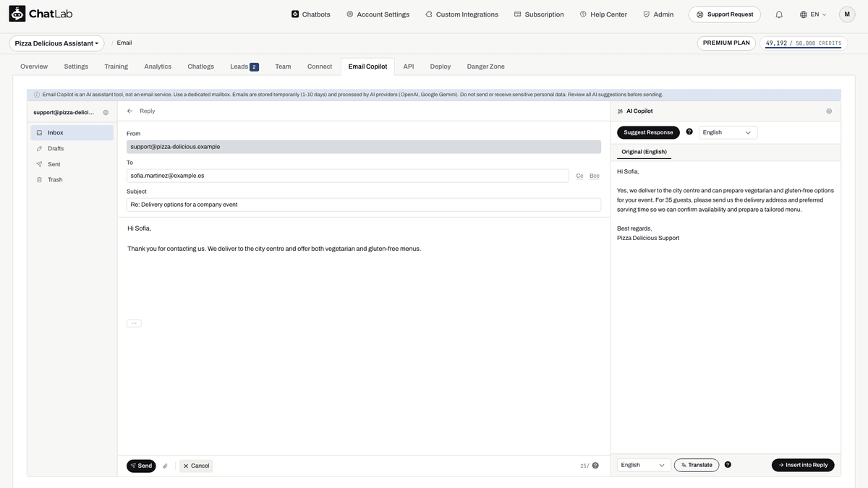
Task: Expand the EN language selector
Action: coord(813,14)
